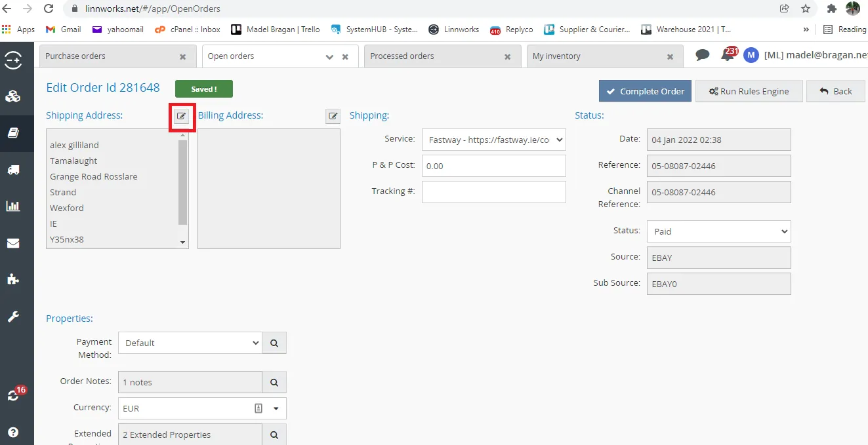Open the Reports chart sidebar icon

point(13,206)
